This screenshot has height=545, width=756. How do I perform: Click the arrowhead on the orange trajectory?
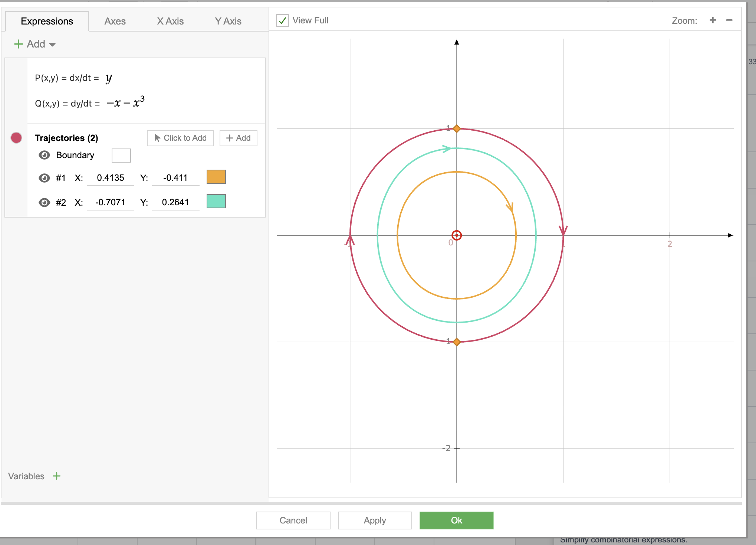[510, 207]
